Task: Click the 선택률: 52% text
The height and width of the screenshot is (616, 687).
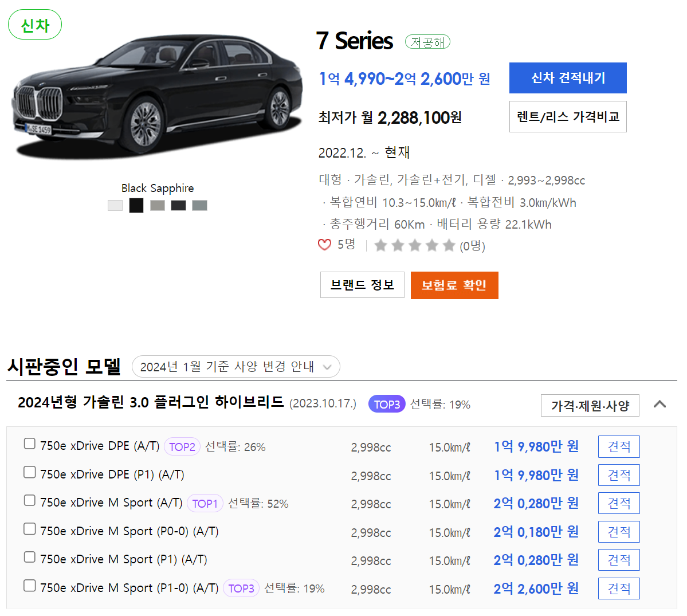Action: [258, 504]
